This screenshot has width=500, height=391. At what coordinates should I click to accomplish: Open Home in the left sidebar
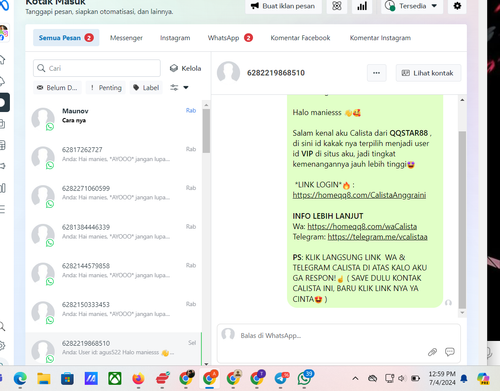(2, 60)
